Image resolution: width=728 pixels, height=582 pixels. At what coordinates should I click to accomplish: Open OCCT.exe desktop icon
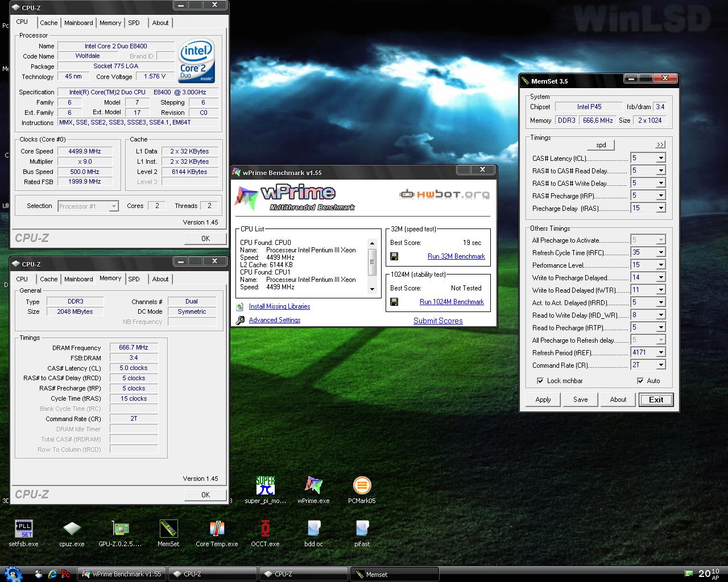(x=265, y=529)
